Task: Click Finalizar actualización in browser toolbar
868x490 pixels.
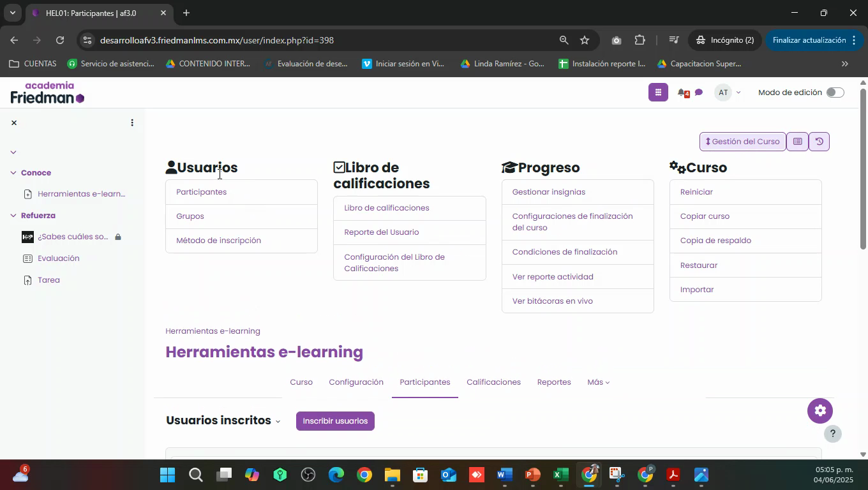Action: click(x=809, y=40)
